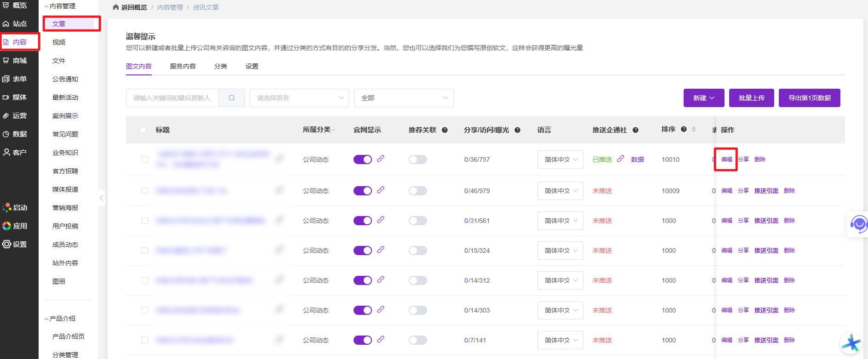Click the search magnifier icon button
Image resolution: width=868 pixels, height=359 pixels.
pos(232,98)
